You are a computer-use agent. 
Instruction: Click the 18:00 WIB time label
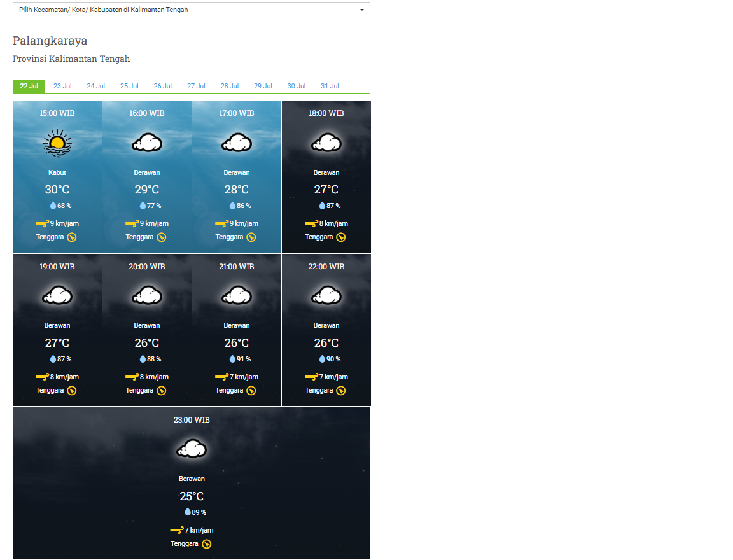pos(326,113)
